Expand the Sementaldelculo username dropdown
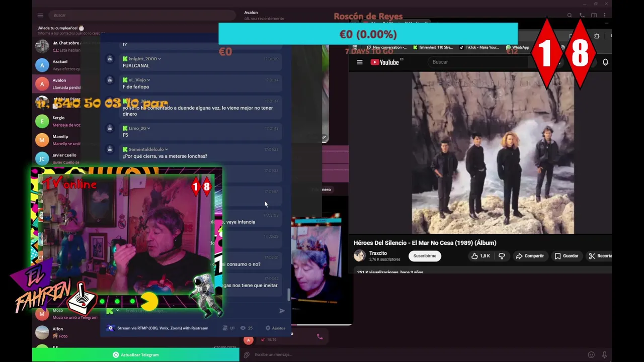Viewport: 644px width, 362px height. click(167, 149)
